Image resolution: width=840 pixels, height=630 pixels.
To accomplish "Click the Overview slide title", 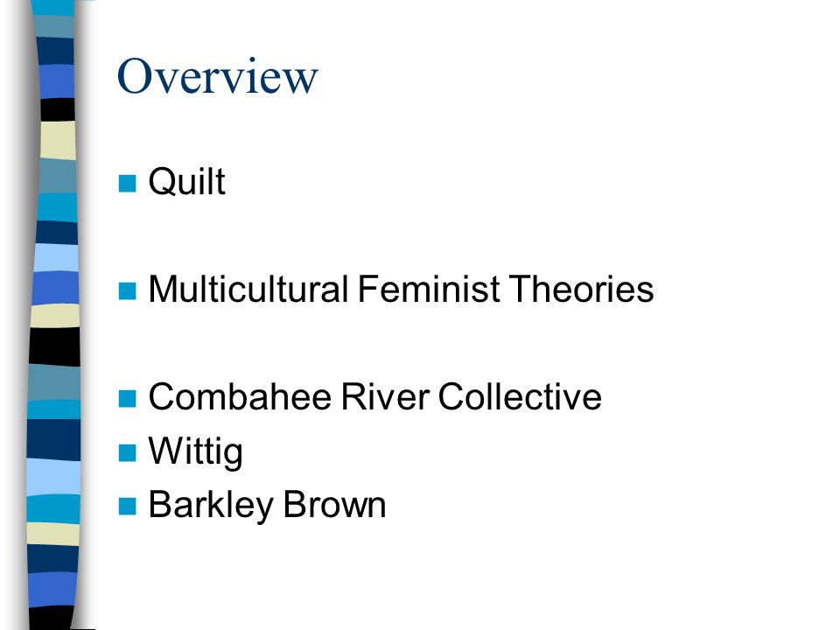I will tap(218, 77).
